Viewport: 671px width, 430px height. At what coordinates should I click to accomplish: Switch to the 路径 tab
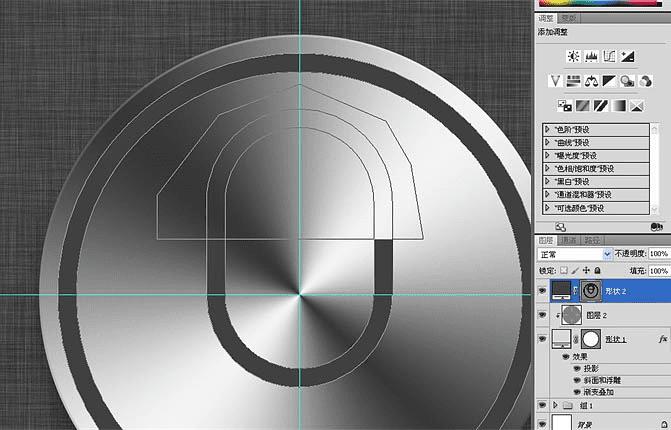click(x=592, y=240)
